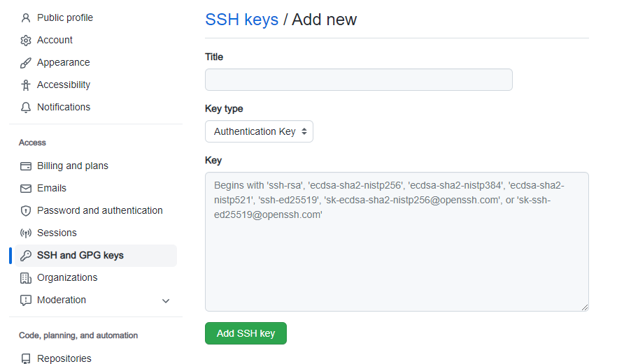Focus the Title text field
Viewport: 617px width, 364px height.
pos(358,80)
